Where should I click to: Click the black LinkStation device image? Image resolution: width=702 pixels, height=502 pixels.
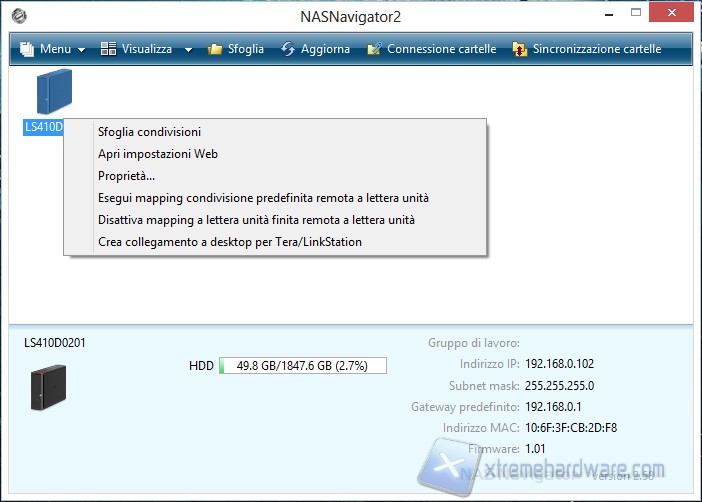(48, 388)
